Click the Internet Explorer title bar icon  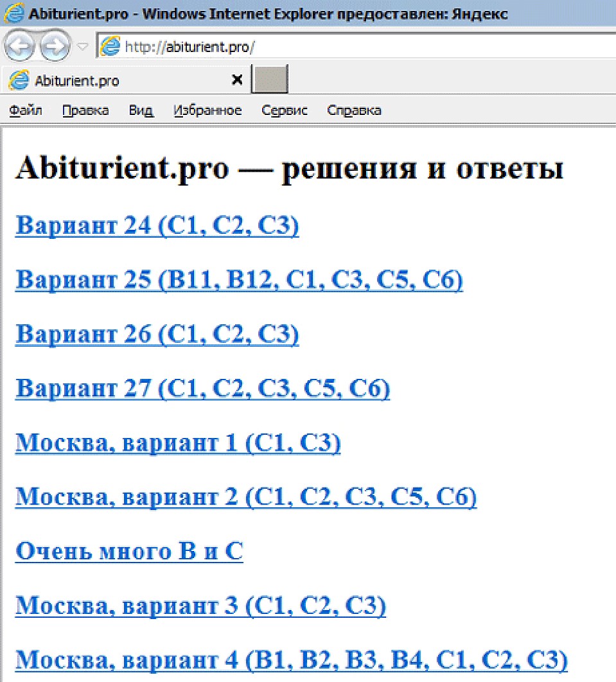coord(13,13)
